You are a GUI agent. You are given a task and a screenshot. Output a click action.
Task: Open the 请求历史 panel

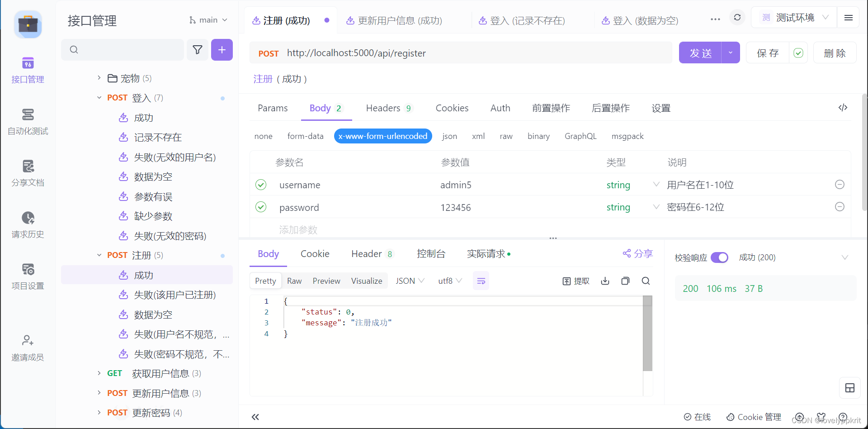pyautogui.click(x=27, y=224)
